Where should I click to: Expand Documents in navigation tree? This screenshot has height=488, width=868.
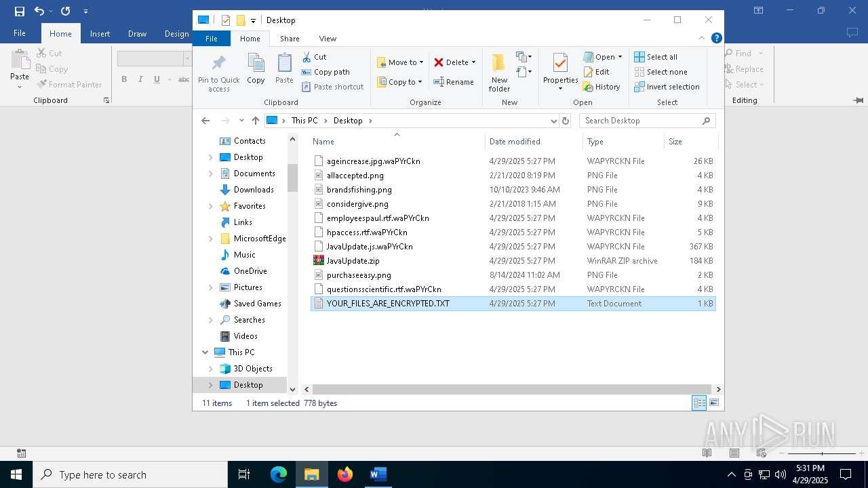pyautogui.click(x=210, y=174)
